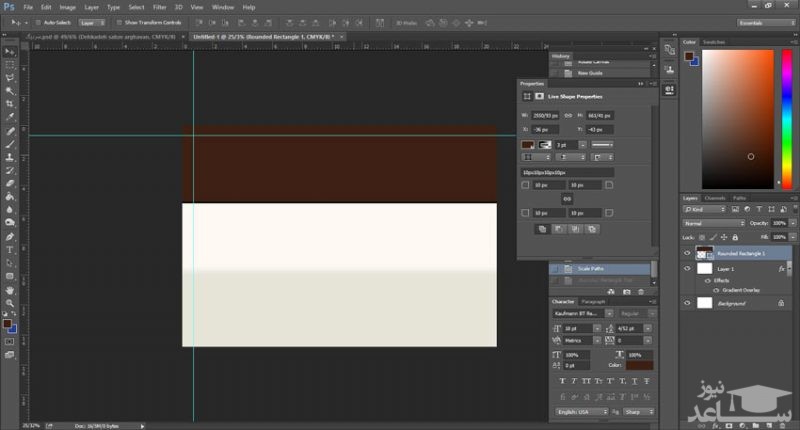Click the brown shape fill color swatch
The width and height of the screenshot is (800, 430).
(x=528, y=145)
